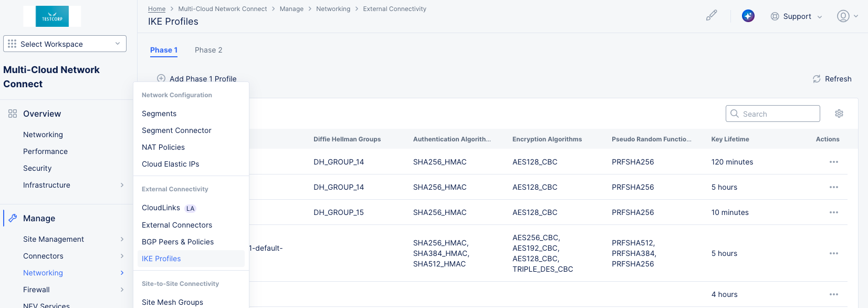Screen dimensions: 868x308
Task: Refresh the IKE profiles list
Action: click(832, 79)
